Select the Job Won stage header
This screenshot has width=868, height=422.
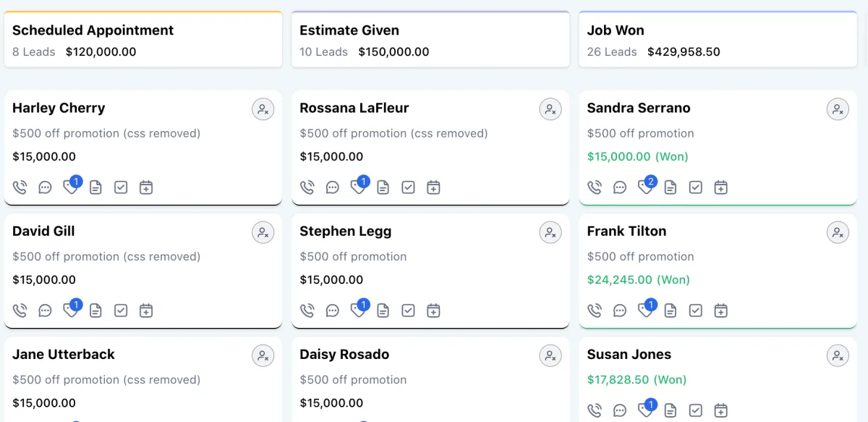718,40
